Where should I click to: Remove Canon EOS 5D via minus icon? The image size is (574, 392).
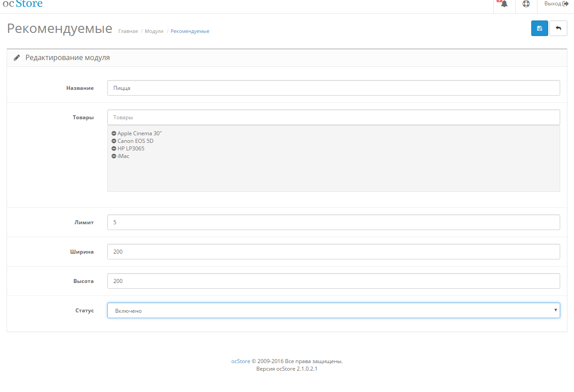pos(114,141)
